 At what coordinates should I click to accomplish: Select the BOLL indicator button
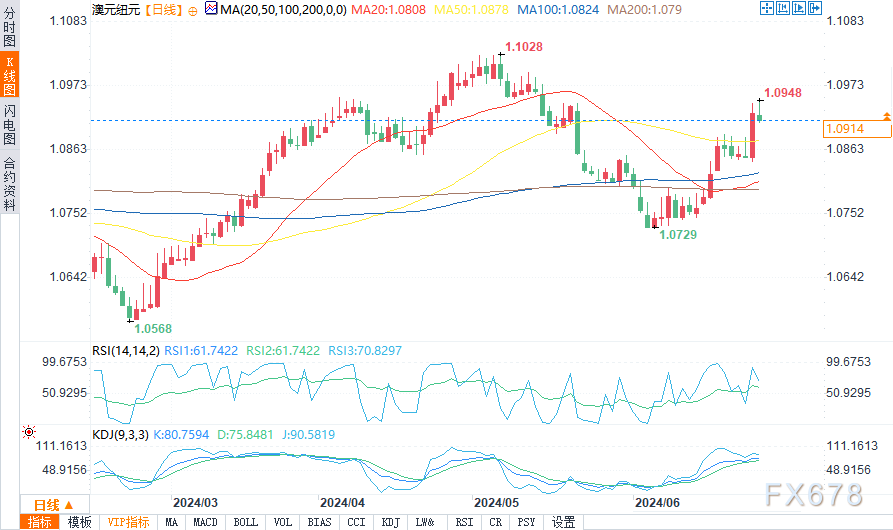245,522
